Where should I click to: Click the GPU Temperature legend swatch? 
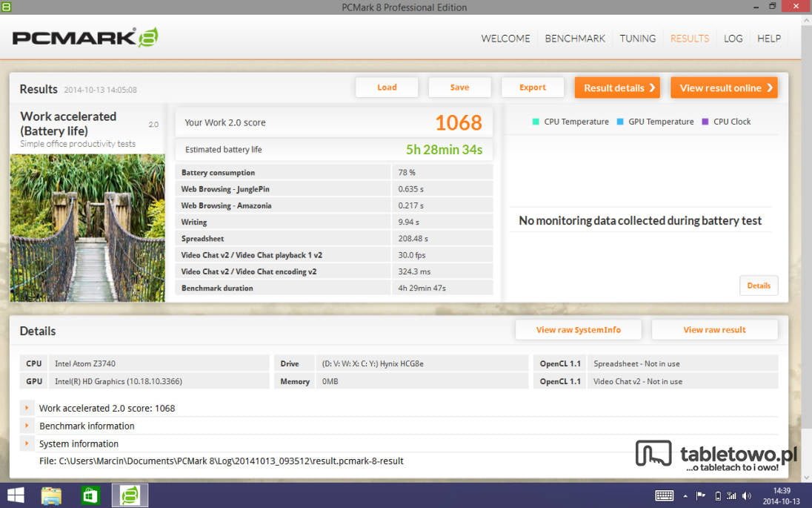pyautogui.click(x=620, y=122)
